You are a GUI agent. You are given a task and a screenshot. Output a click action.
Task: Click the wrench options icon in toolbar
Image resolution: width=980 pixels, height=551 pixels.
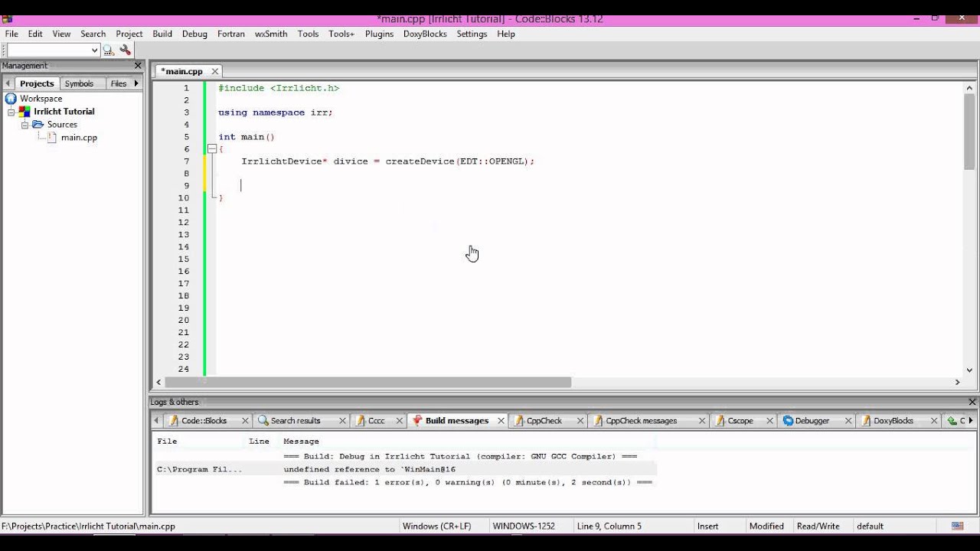[x=126, y=51]
